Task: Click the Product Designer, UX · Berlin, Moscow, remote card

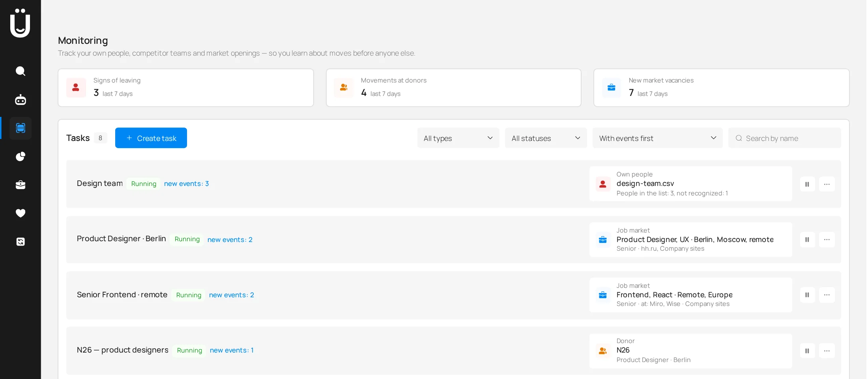Action: tap(691, 240)
